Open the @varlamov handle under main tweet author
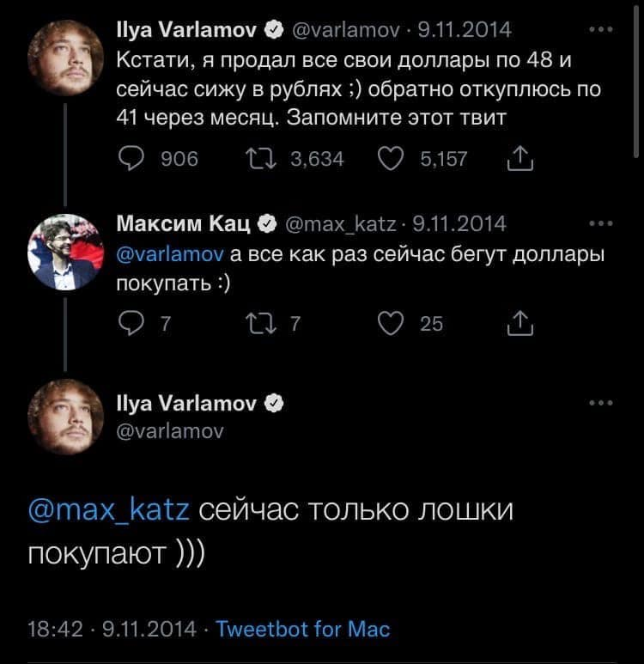 coord(169,432)
